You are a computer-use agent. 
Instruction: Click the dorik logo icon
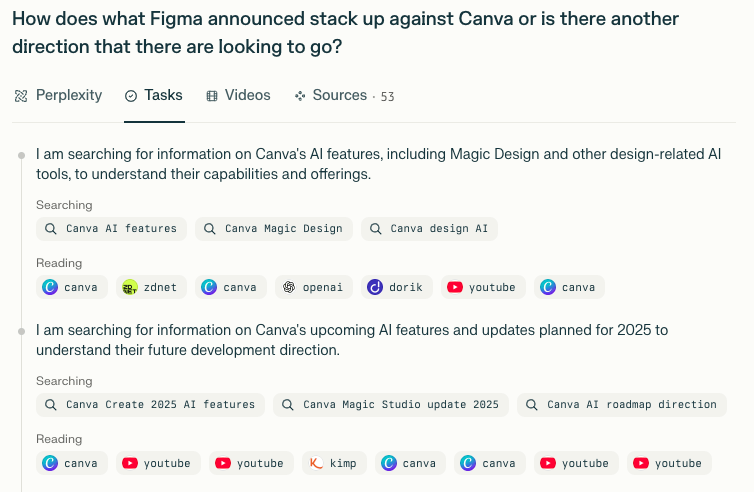click(x=375, y=287)
